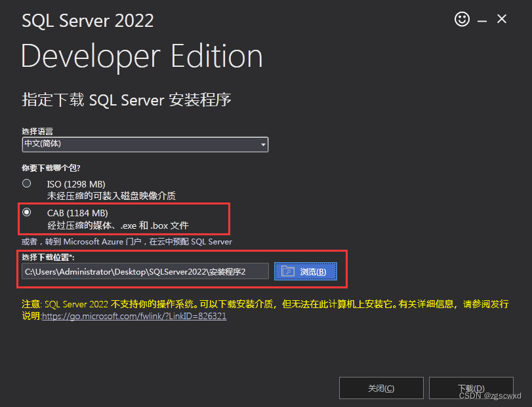Screen dimensions: 532x407
Task: Click the download location path field
Action: pyautogui.click(x=145, y=271)
